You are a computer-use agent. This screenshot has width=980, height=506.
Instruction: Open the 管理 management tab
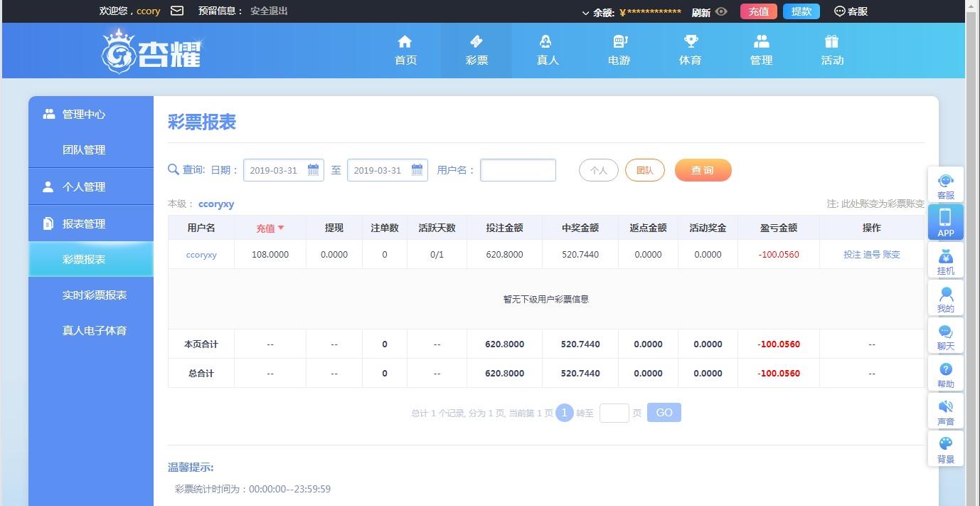click(761, 51)
